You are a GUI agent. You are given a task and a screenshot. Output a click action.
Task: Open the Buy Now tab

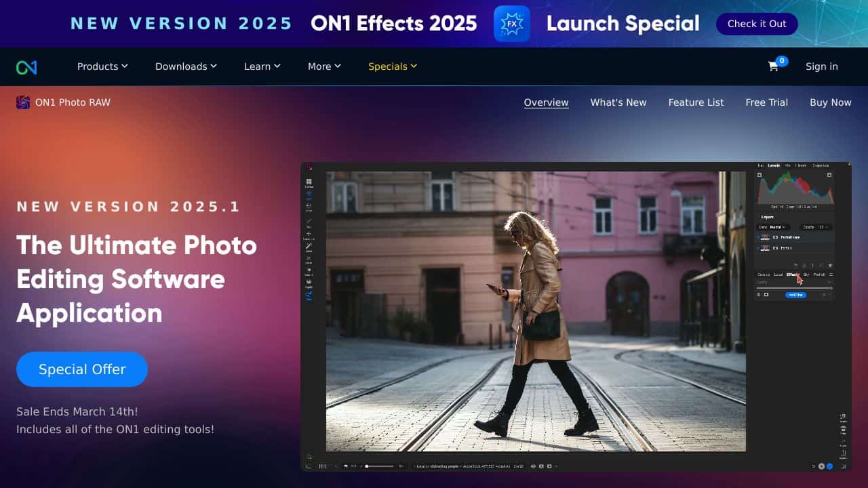[x=831, y=102]
